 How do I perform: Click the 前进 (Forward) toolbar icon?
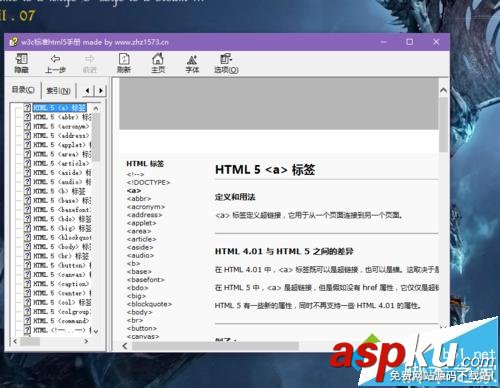(x=89, y=64)
